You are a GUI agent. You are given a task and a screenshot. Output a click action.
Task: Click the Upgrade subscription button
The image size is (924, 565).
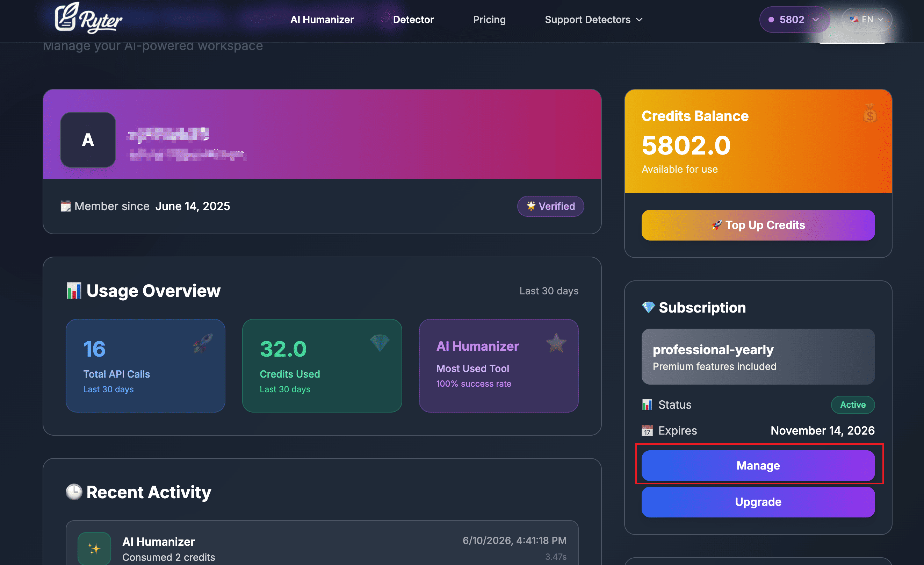pos(758,502)
